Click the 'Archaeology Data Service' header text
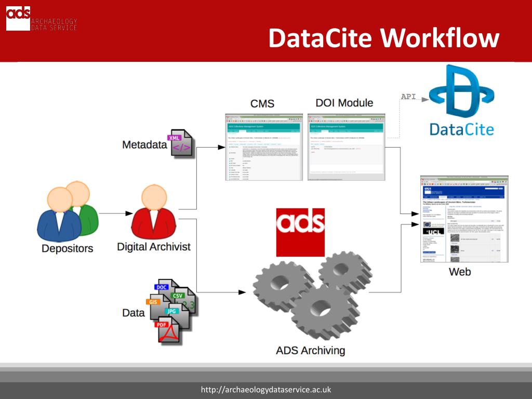The image size is (532, 399). pyautogui.click(x=54, y=25)
